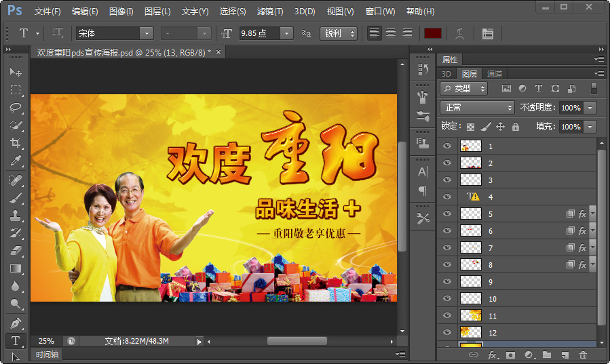Image resolution: width=610 pixels, height=364 pixels.
Task: Pick the Eyedropper tool
Action: pyautogui.click(x=15, y=161)
